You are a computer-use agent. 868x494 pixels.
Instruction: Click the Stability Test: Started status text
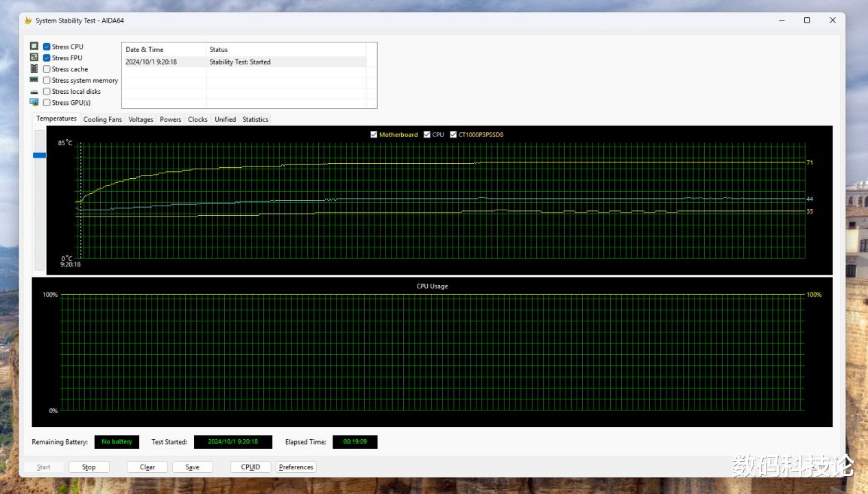240,62
